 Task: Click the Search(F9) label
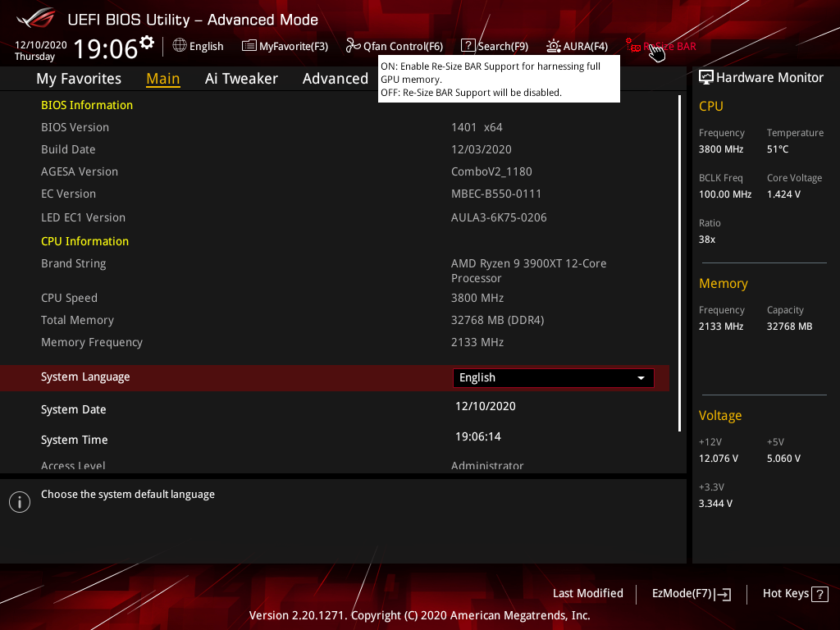pos(503,47)
